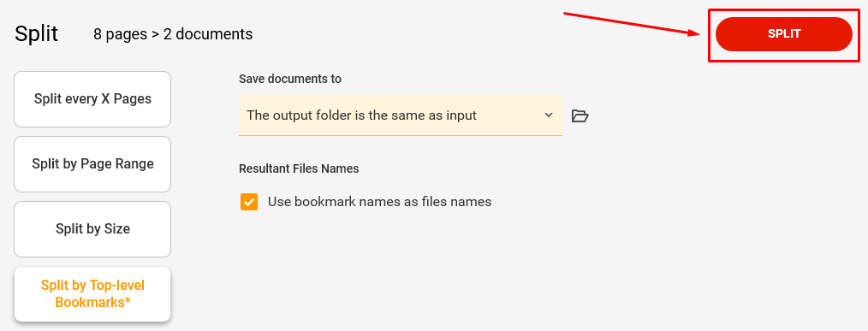The height and width of the screenshot is (331, 868).
Task: Expand the output folder dropdown chevron
Action: pos(549,115)
